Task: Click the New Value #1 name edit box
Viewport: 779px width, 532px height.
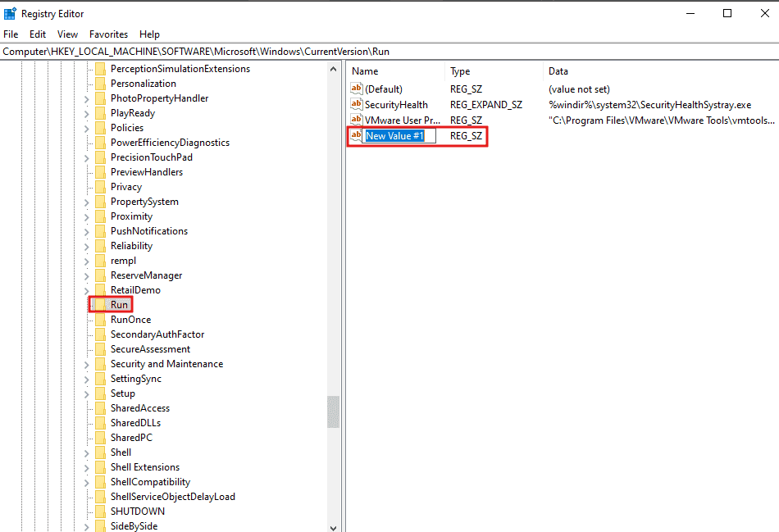Action: [399, 135]
